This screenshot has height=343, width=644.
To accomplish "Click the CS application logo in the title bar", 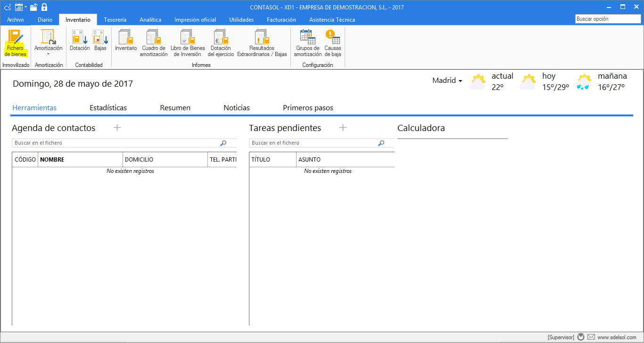I will (8, 7).
